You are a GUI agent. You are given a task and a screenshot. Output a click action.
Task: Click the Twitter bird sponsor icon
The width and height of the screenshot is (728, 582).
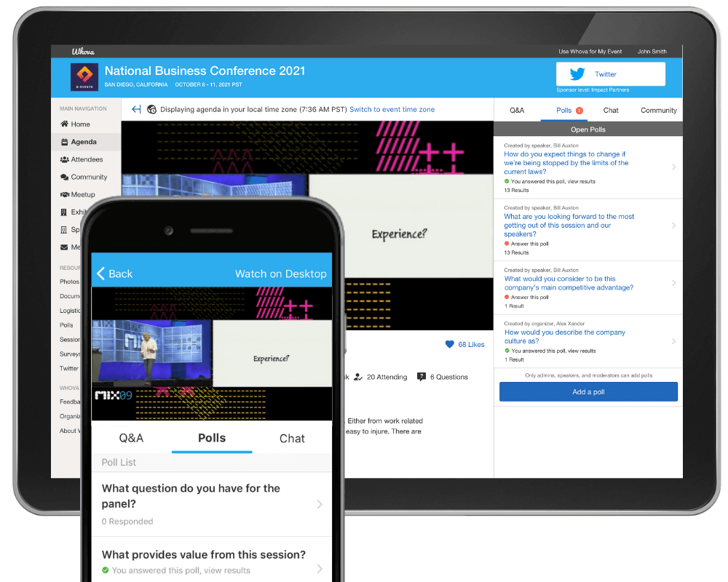pos(577,74)
